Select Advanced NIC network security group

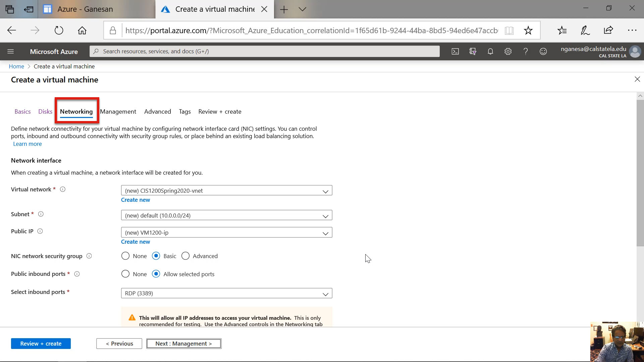tap(185, 256)
